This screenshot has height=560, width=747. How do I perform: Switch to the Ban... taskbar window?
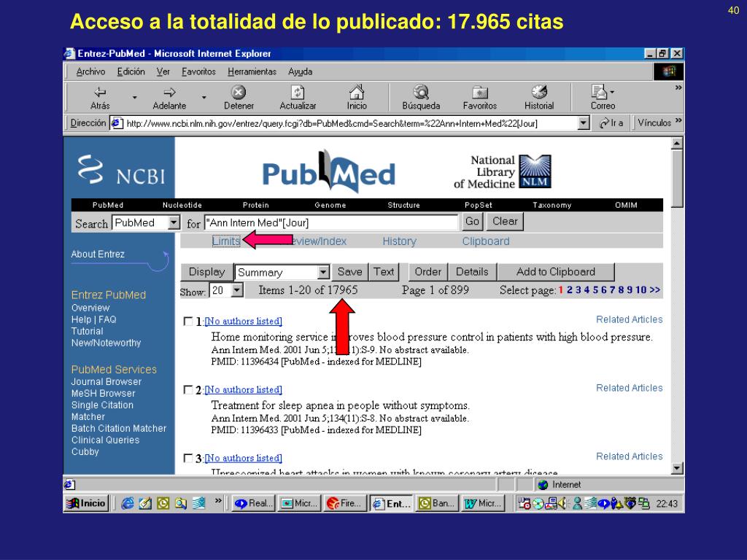coord(437,503)
